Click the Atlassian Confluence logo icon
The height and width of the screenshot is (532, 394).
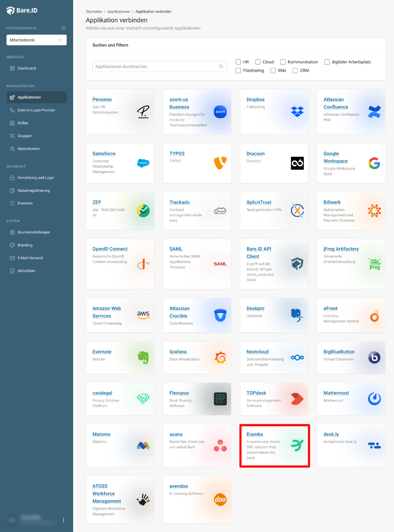tap(374, 112)
